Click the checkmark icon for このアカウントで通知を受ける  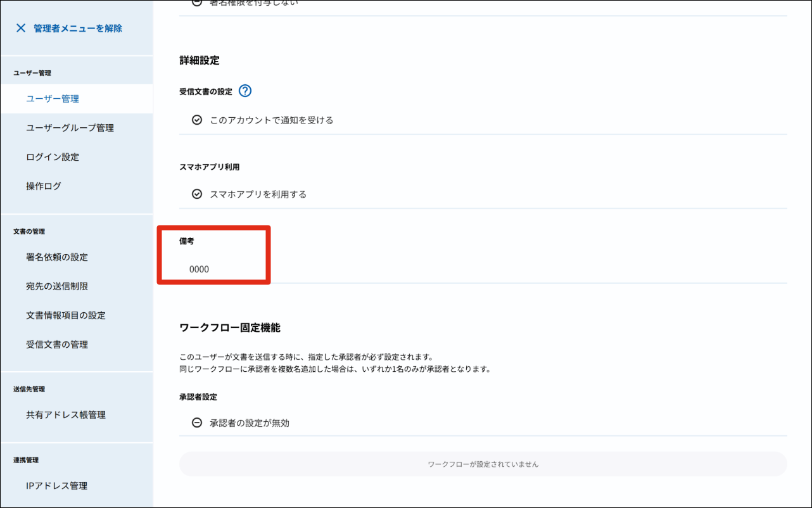click(197, 120)
